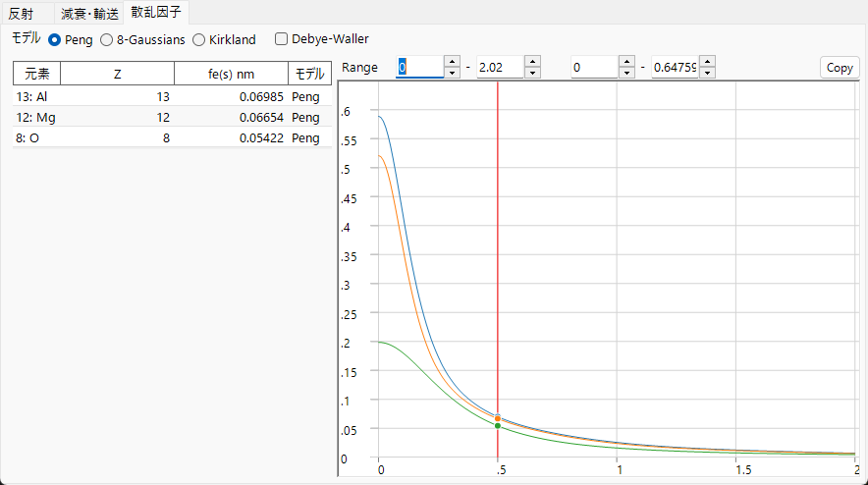
Task: Select the Peng model radio button
Action: click(x=54, y=40)
